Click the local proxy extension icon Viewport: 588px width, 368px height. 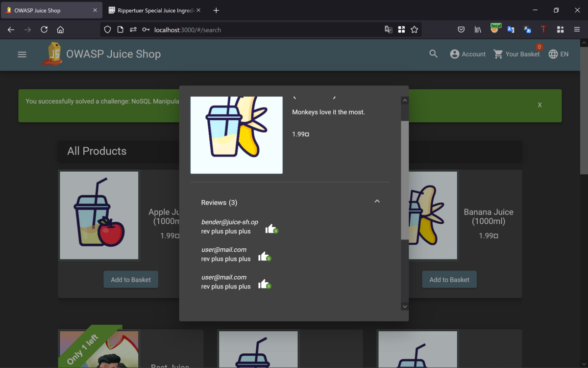click(495, 29)
